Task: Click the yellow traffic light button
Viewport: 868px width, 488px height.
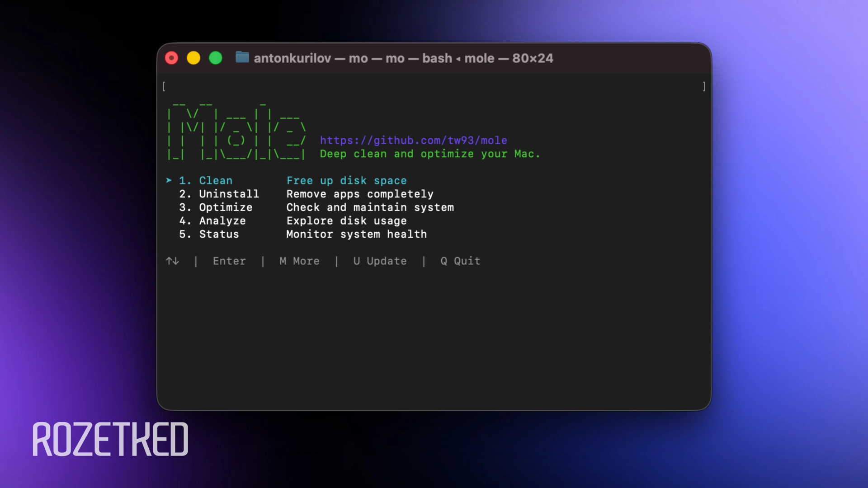Action: coord(194,58)
